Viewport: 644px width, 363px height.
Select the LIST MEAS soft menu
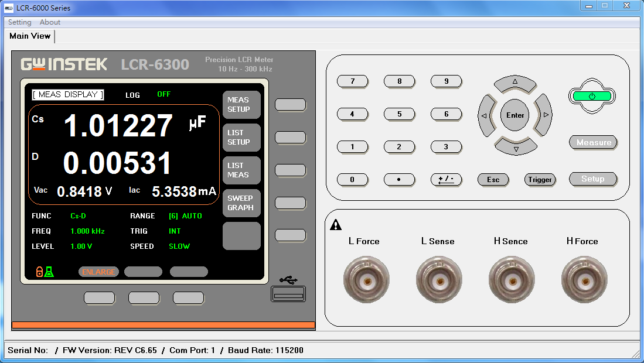click(x=241, y=170)
